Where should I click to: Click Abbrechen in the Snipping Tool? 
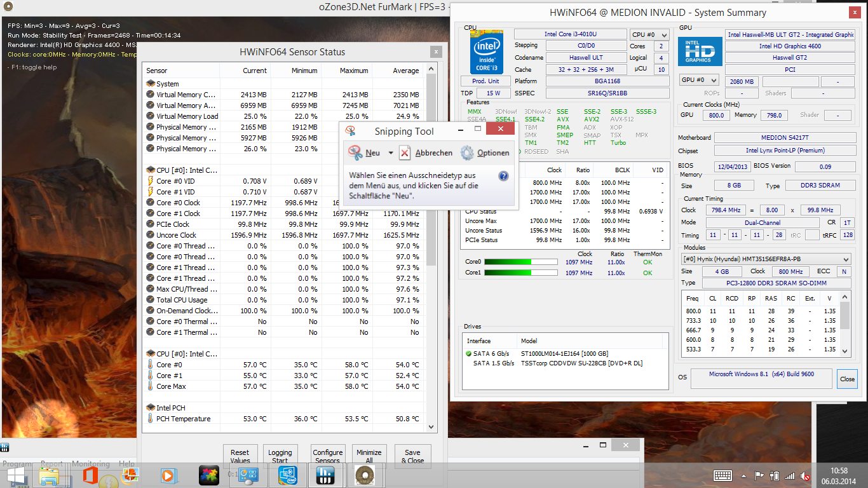426,153
